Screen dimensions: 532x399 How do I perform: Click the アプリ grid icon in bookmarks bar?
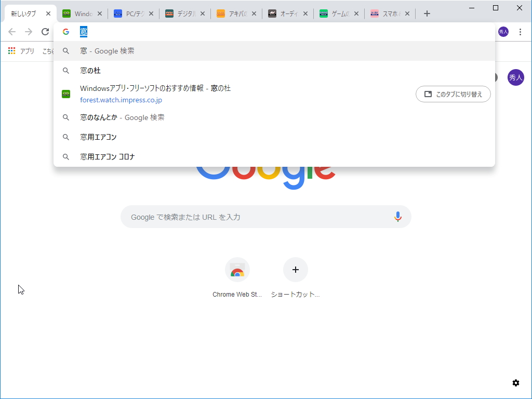click(x=11, y=50)
